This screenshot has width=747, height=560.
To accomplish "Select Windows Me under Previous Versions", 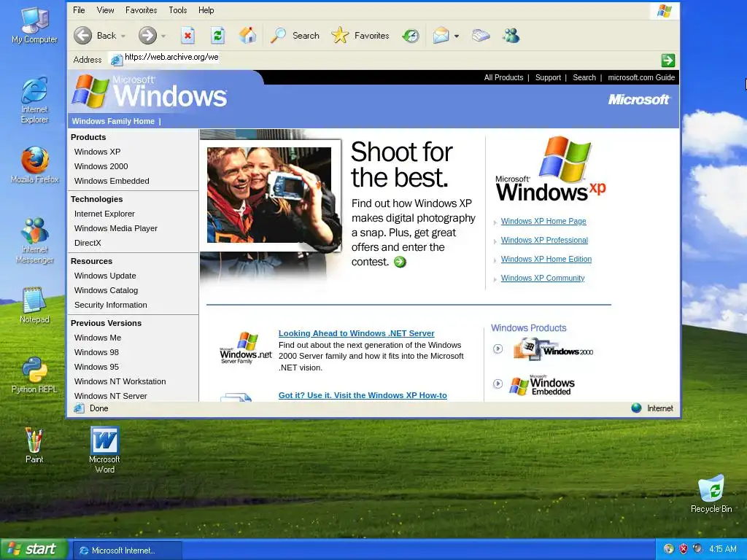I will click(98, 338).
